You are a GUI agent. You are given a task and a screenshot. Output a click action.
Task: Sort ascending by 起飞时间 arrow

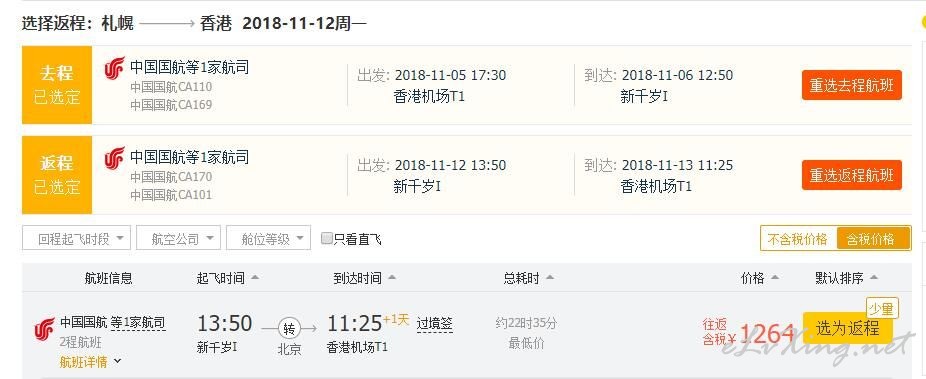click(x=255, y=278)
